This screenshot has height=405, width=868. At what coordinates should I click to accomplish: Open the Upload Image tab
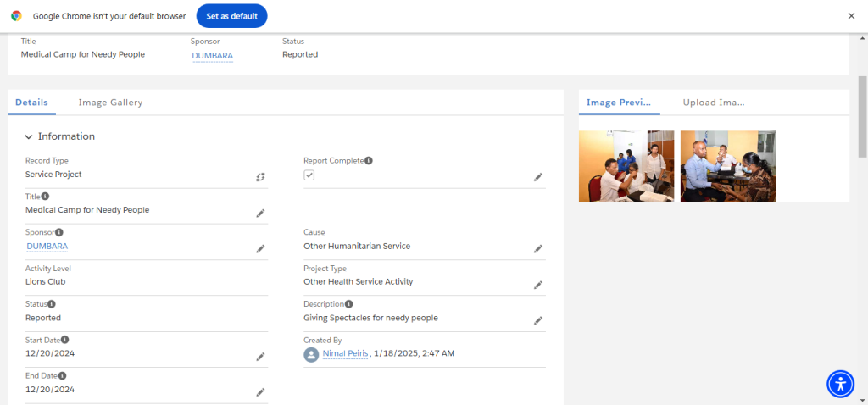pos(714,103)
